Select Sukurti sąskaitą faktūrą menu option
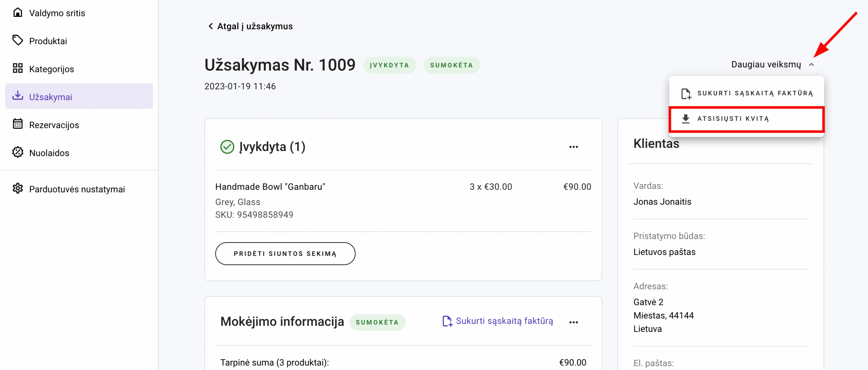The width and height of the screenshot is (868, 370). [747, 93]
